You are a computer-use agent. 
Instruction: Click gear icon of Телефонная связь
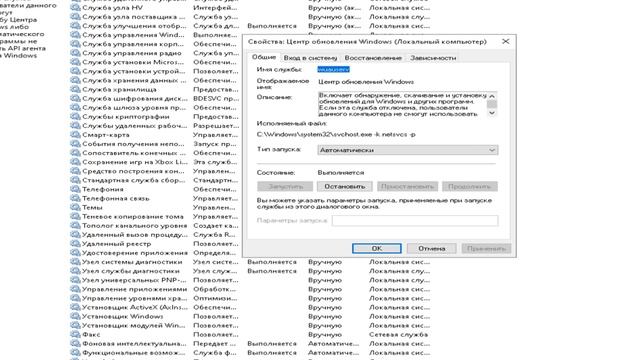point(75,198)
